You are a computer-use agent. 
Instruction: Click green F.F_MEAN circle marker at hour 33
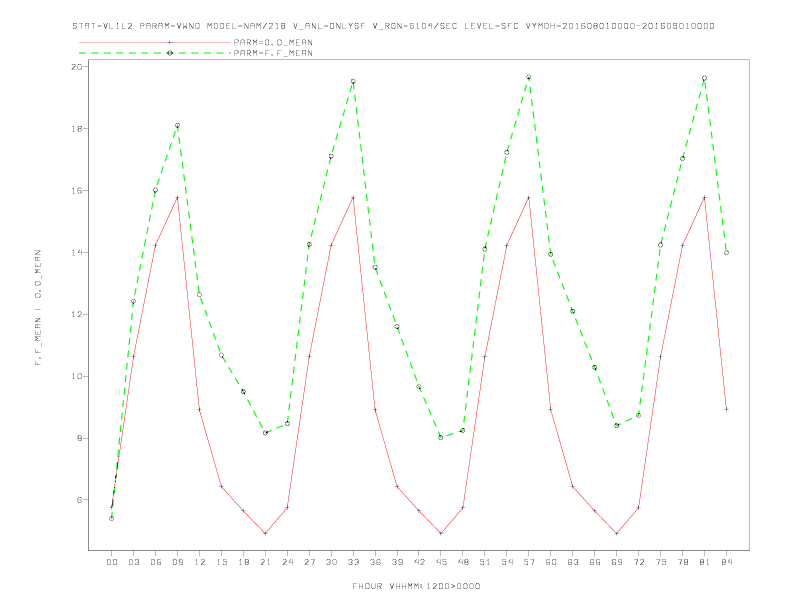353,82
